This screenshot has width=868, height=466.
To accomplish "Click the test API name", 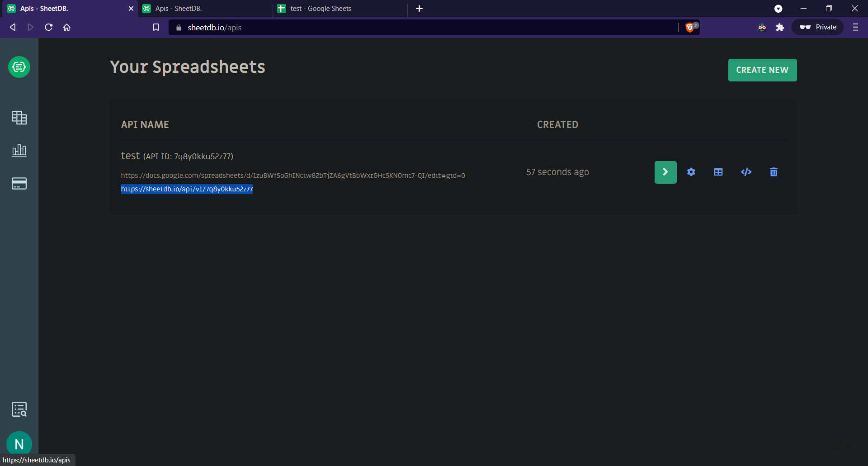I will (x=130, y=156).
